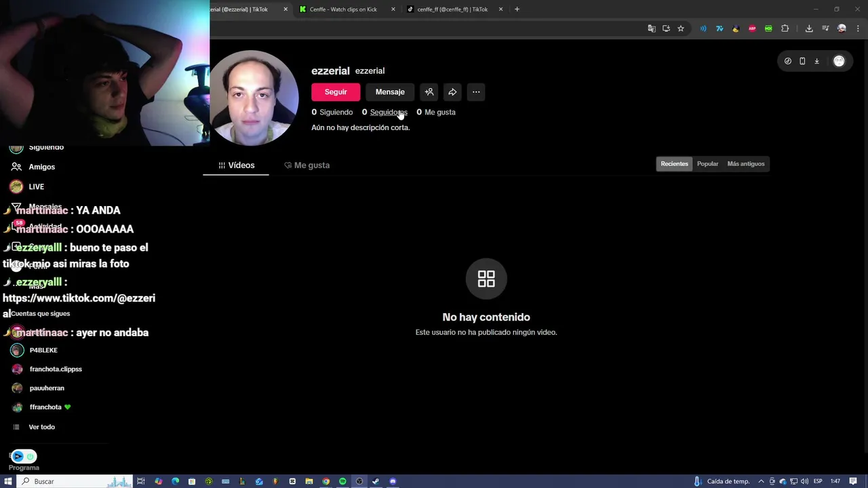Open the Mensaje button on profile
Screen dimensions: 868x488
(390, 92)
